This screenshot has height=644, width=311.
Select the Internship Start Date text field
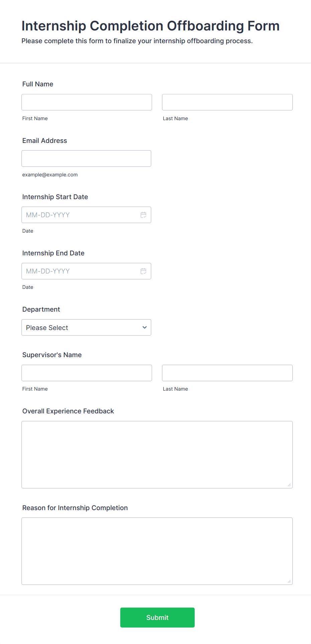click(x=80, y=215)
